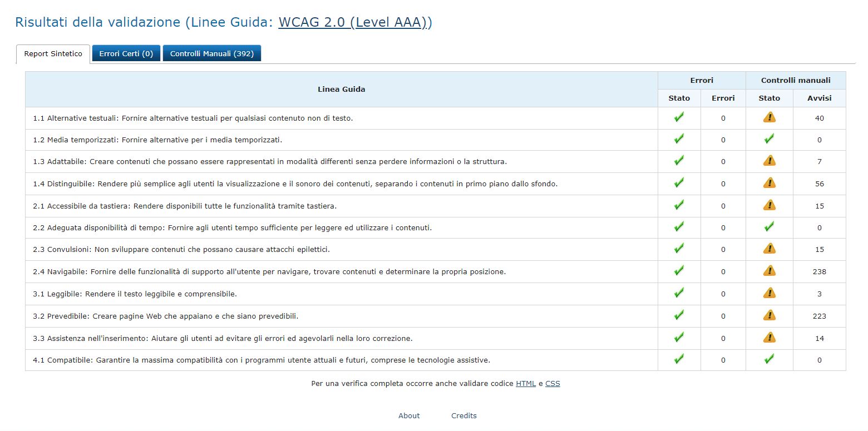Click green error-status check for 1.2 Media temporizzati
The height and width of the screenshot is (431, 868).
point(679,139)
